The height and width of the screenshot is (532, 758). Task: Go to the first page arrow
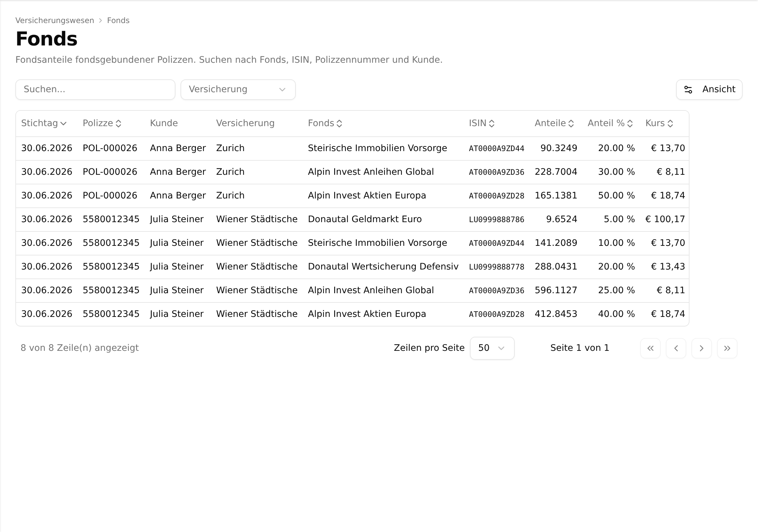click(x=650, y=348)
